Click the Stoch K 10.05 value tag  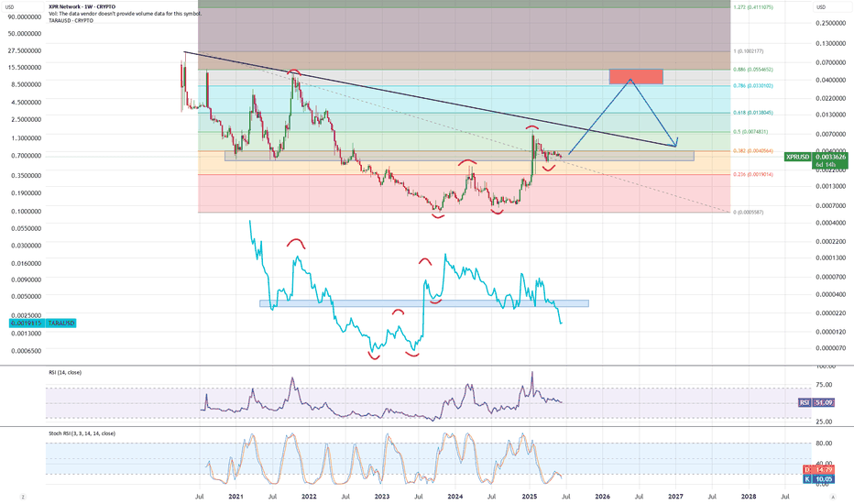click(x=818, y=479)
